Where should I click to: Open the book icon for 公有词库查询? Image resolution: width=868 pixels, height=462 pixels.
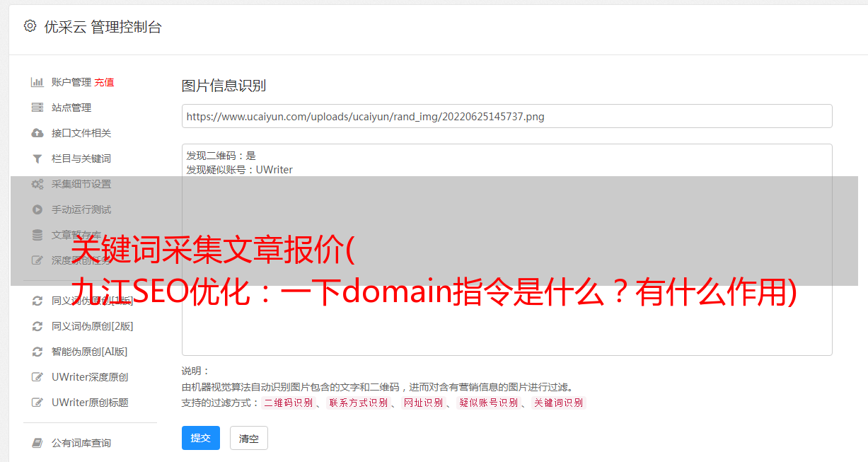click(37, 443)
